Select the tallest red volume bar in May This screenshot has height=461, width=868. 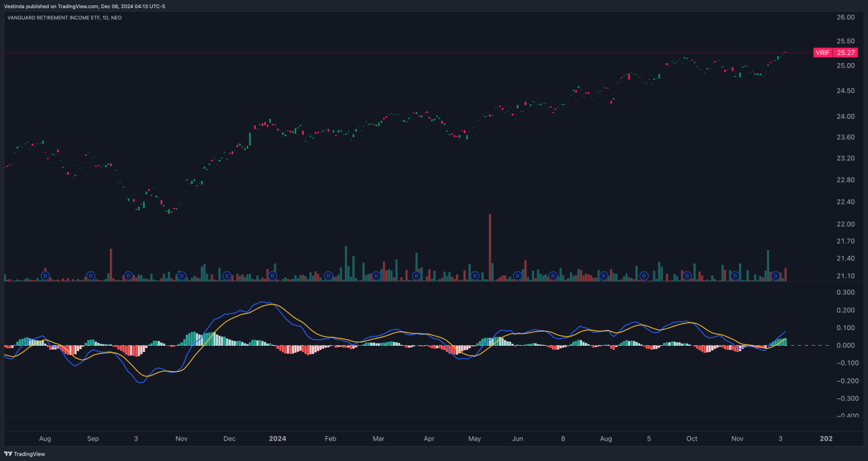pyautogui.click(x=490, y=247)
